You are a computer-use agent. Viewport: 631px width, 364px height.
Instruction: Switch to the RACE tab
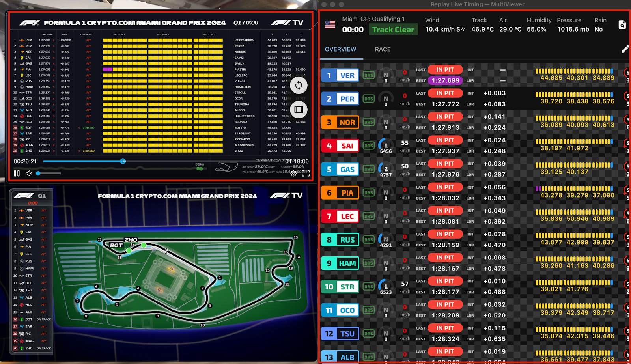pos(383,49)
